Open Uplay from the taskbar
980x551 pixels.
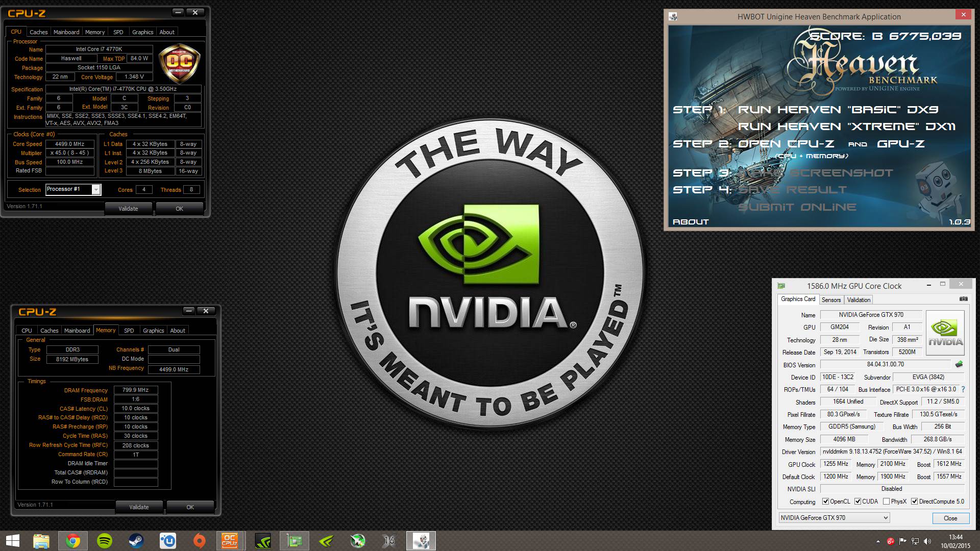point(168,541)
